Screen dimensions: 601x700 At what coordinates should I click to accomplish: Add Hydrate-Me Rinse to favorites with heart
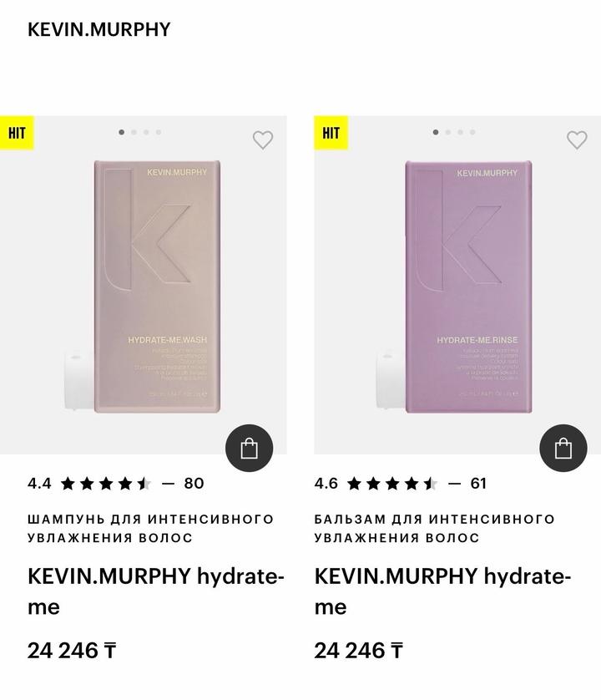pos(577,139)
